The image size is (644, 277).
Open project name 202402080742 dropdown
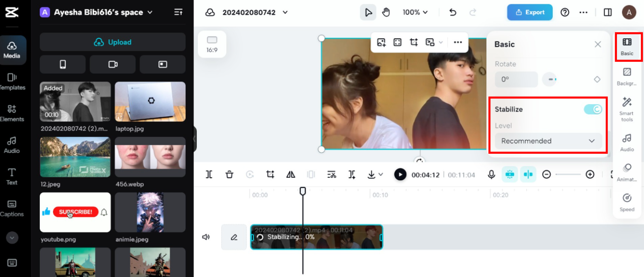click(285, 12)
